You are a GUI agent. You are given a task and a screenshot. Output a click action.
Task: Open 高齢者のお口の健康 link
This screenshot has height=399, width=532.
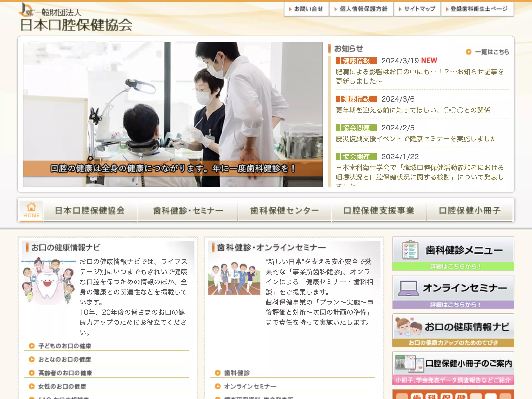pyautogui.click(x=65, y=373)
